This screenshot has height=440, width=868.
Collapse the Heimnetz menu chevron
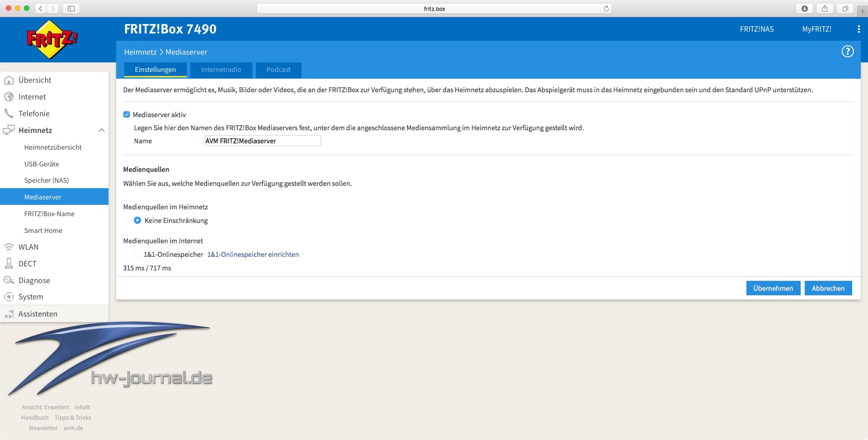102,130
